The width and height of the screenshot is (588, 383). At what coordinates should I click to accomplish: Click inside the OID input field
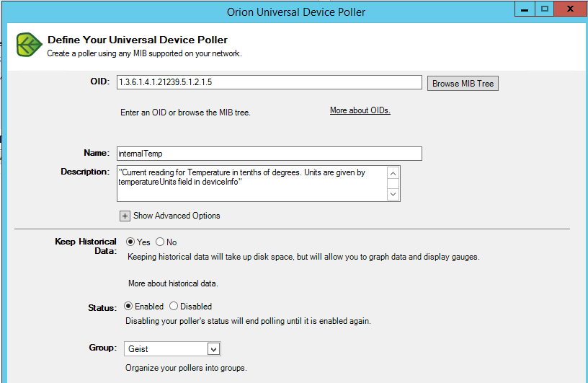(x=269, y=82)
